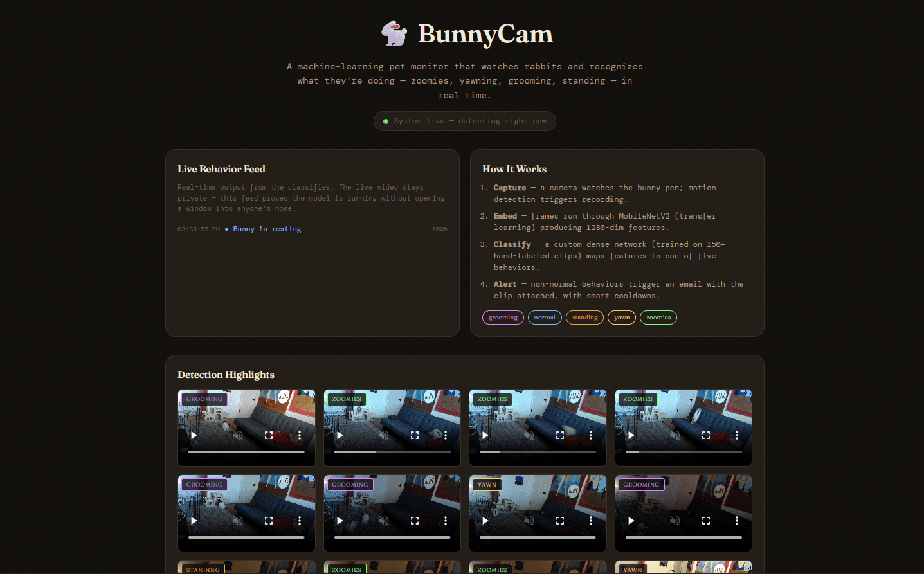Toggle mute on first top-row Zoomies clip
The height and width of the screenshot is (574, 924).
point(384,435)
